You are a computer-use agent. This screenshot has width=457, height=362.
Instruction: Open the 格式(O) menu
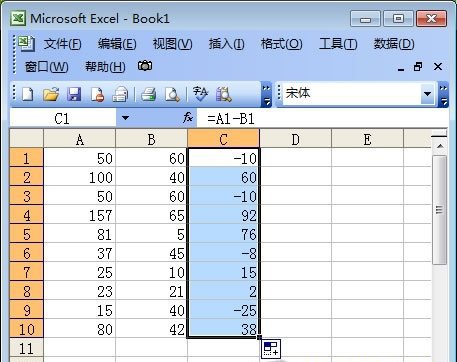pos(281,44)
